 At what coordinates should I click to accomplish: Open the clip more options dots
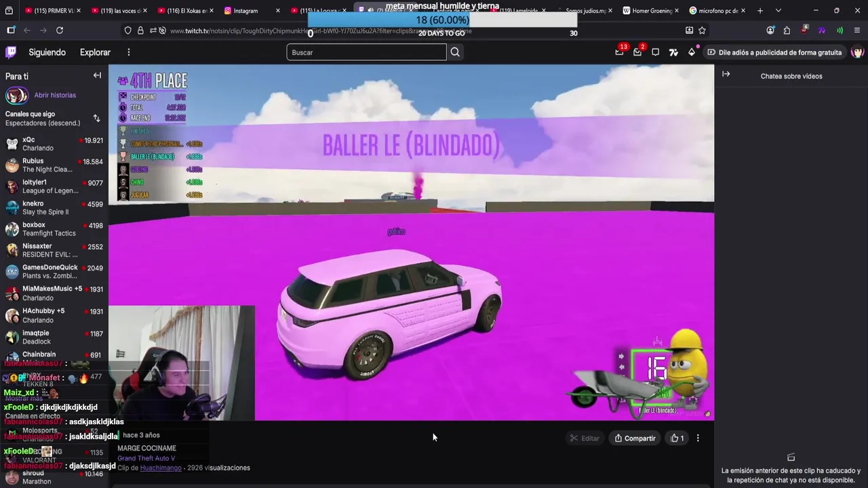click(x=698, y=439)
